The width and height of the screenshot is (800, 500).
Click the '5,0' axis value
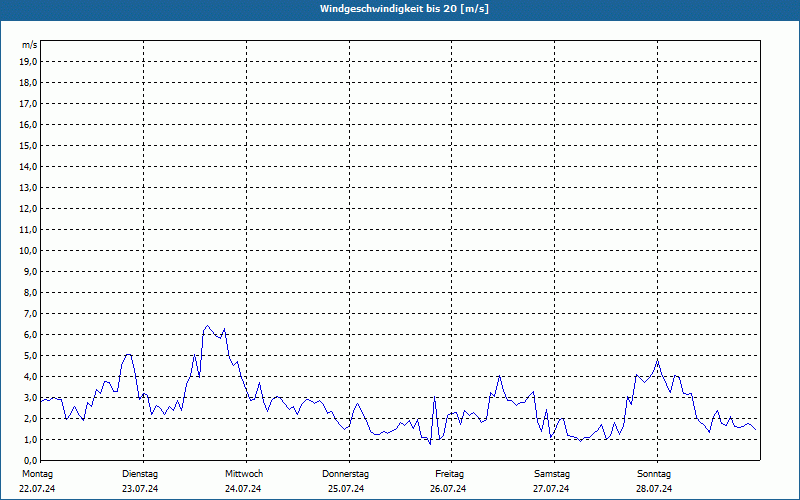click(x=31, y=356)
